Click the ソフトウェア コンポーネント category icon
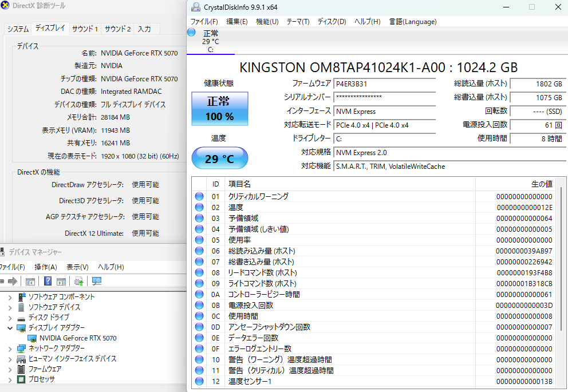 tap(22, 297)
